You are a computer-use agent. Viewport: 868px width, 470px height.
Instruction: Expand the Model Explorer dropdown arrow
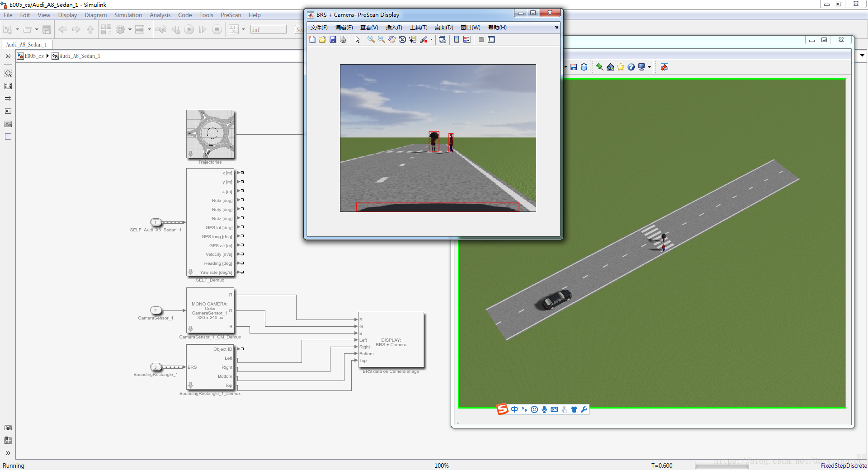(x=149, y=30)
